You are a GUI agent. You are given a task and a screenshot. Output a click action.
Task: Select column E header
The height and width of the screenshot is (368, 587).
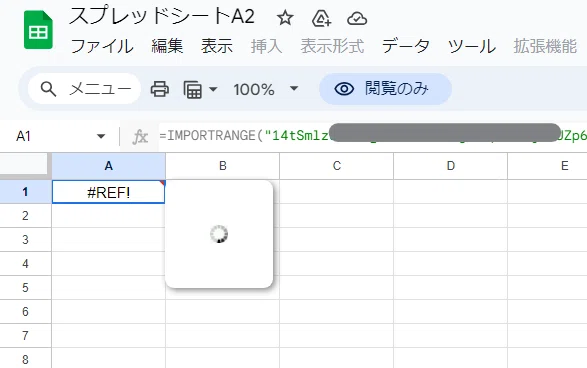coord(548,166)
